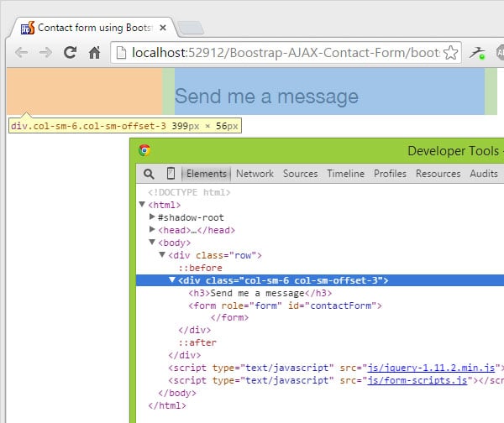Expand the #shadow-root node

pos(152,217)
